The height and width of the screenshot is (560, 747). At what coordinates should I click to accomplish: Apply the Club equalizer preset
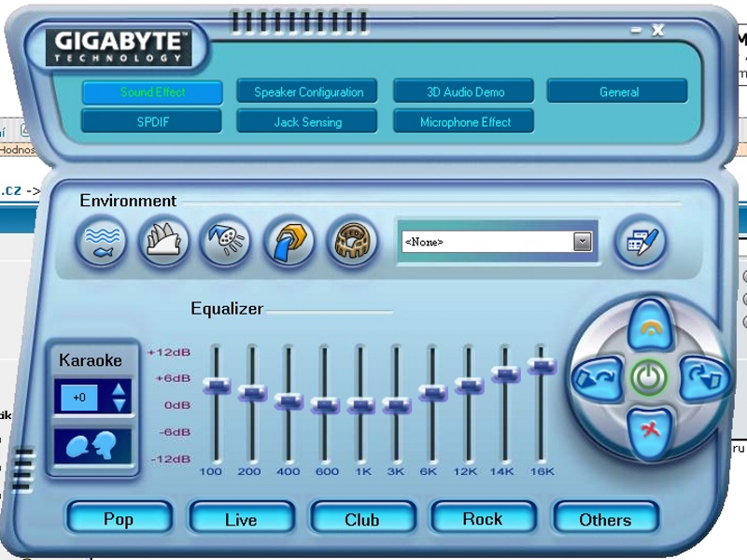pos(363,518)
